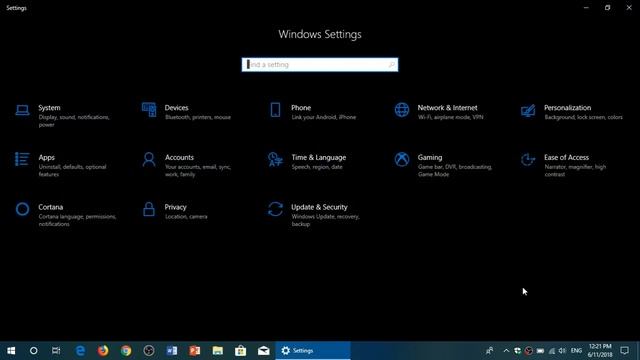Open the Devices settings icon
Image resolution: width=640 pixels, height=360 pixels.
tap(149, 110)
